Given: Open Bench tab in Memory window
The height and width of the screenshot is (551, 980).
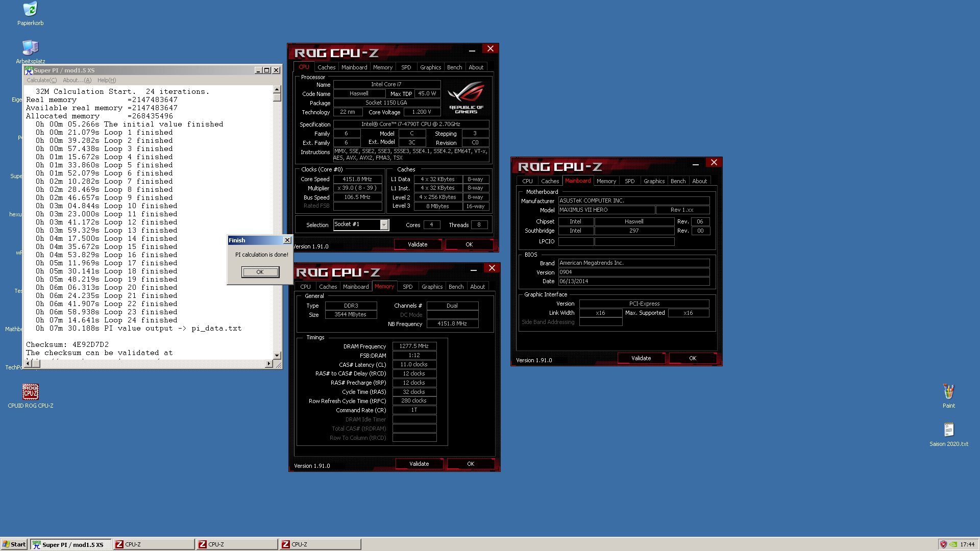Looking at the screenshot, I should 456,287.
